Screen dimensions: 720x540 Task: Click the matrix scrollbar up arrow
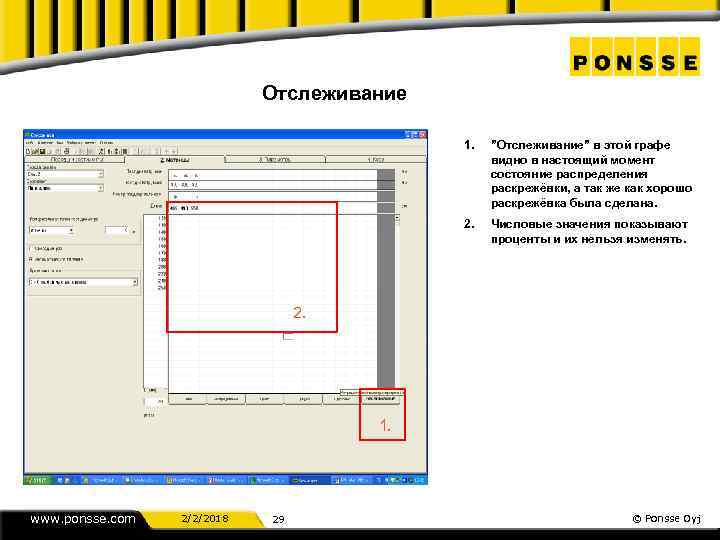coord(397,218)
